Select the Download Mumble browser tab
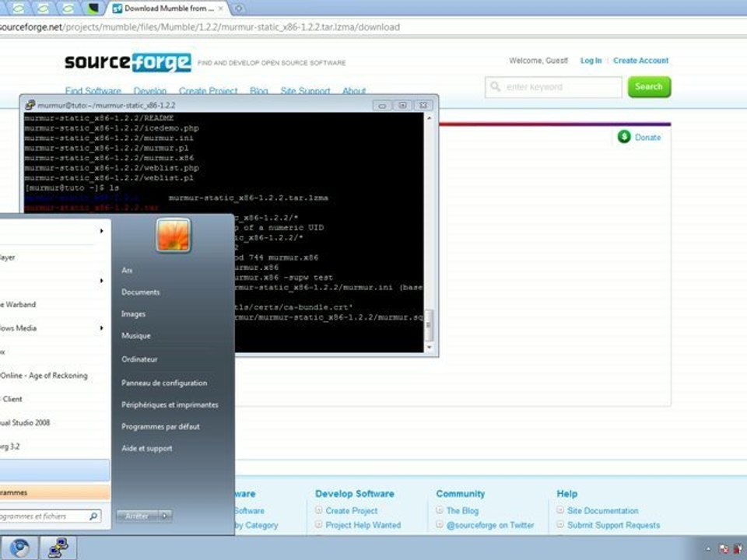This screenshot has width=747, height=560. (x=168, y=8)
